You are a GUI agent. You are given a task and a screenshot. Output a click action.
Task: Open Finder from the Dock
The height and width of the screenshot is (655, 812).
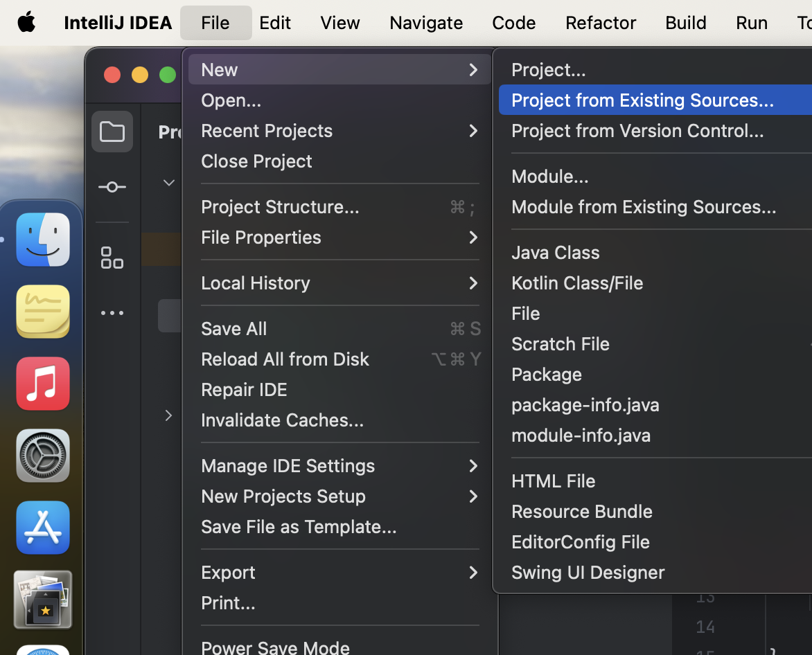(43, 240)
